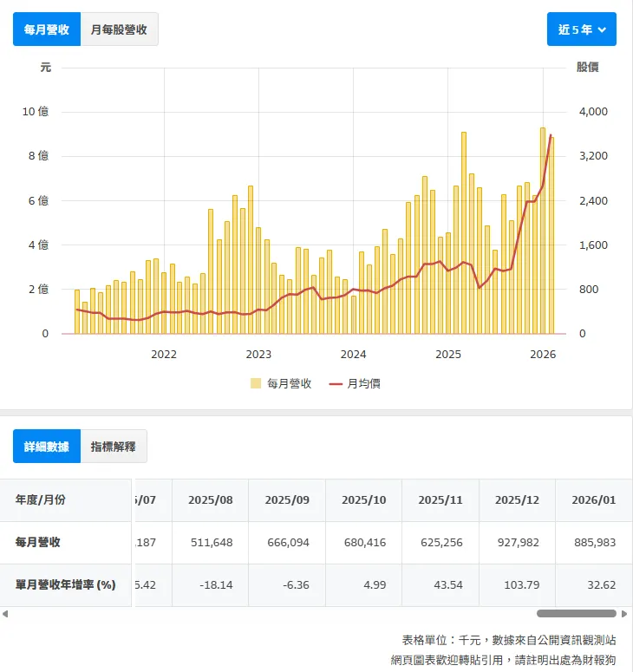This screenshot has height=672, width=633.
Task: Switch to the 詳細數據 tab
Action: click(x=47, y=447)
